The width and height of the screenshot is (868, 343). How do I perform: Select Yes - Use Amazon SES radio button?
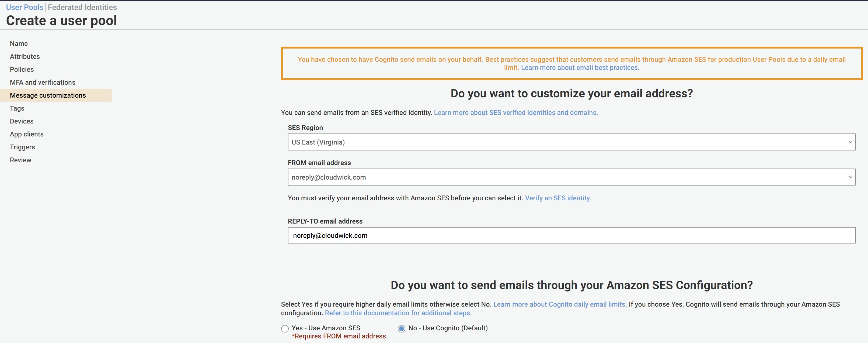285,328
